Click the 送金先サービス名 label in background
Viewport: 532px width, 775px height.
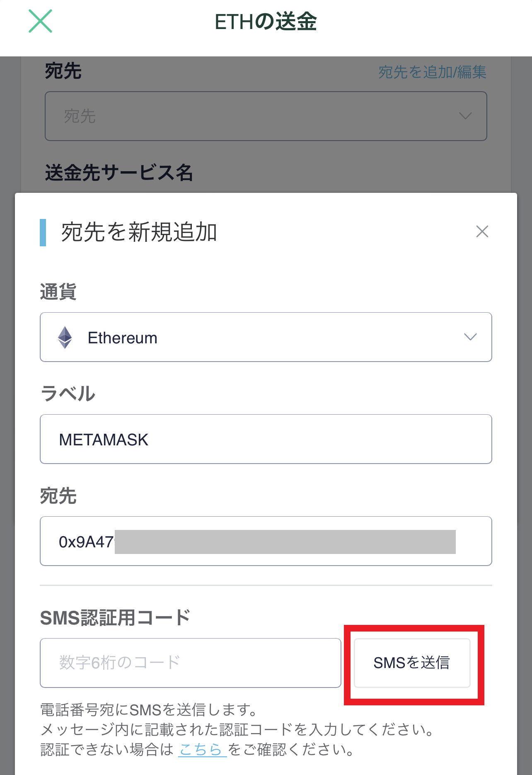point(119,173)
